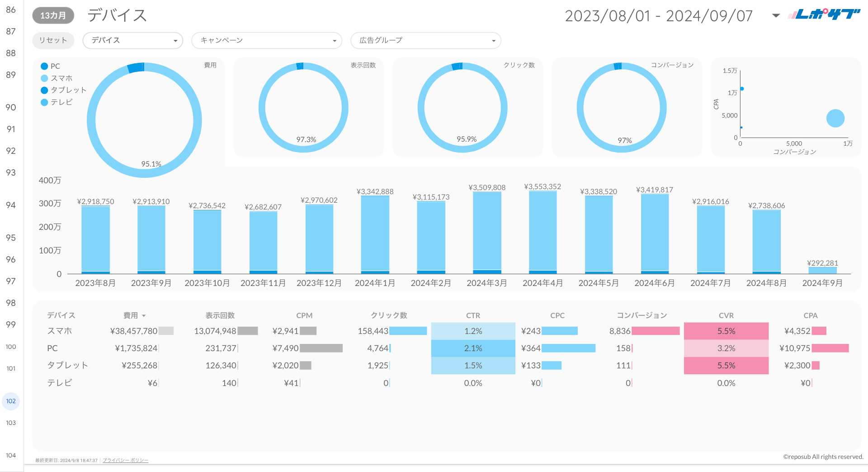This screenshot has width=868, height=472.
Task: Click the reposub logo in header
Action: coord(824,15)
